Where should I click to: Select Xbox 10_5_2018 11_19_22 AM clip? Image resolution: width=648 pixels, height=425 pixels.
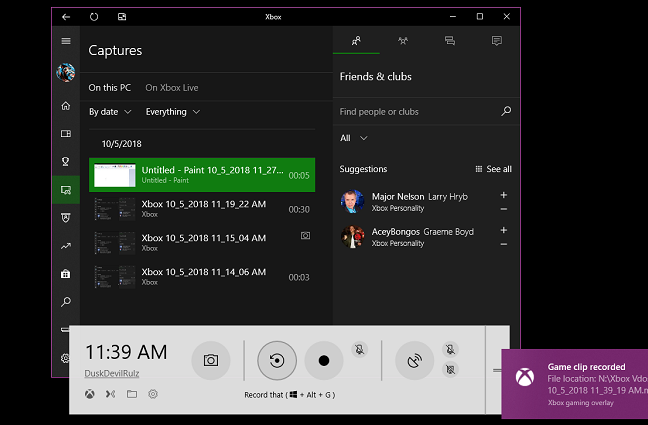[202, 209]
